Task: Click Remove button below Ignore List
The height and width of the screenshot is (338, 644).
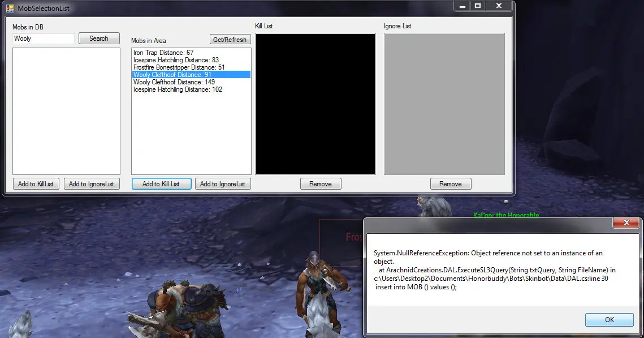Action: [451, 184]
